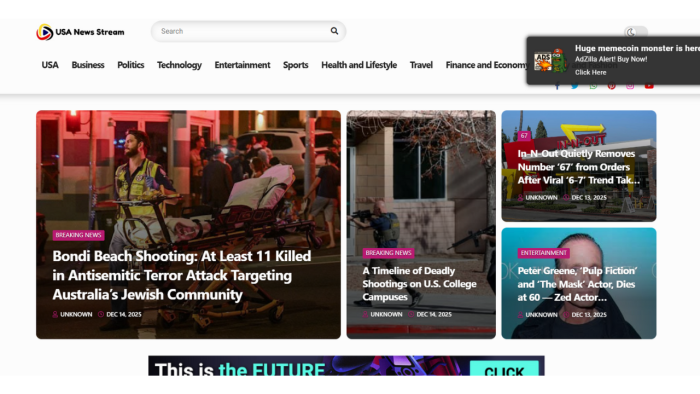This screenshot has width=700, height=394.
Task: Click 'Click Here' in the memecoin notification
Action: click(591, 72)
